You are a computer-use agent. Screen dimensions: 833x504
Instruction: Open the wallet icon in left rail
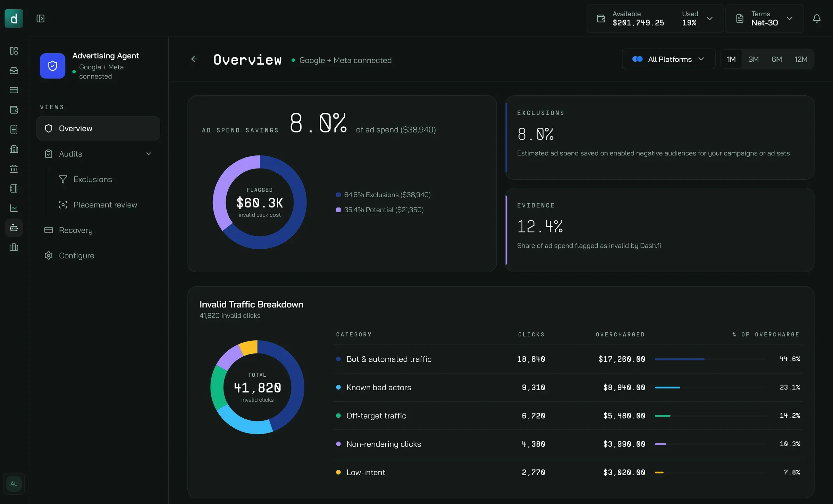pos(14,110)
